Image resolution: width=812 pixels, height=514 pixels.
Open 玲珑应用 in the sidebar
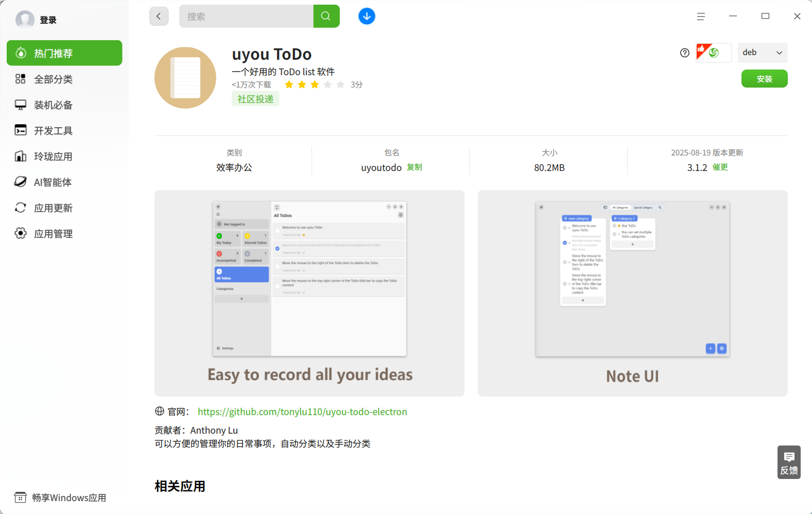pyautogui.click(x=64, y=156)
